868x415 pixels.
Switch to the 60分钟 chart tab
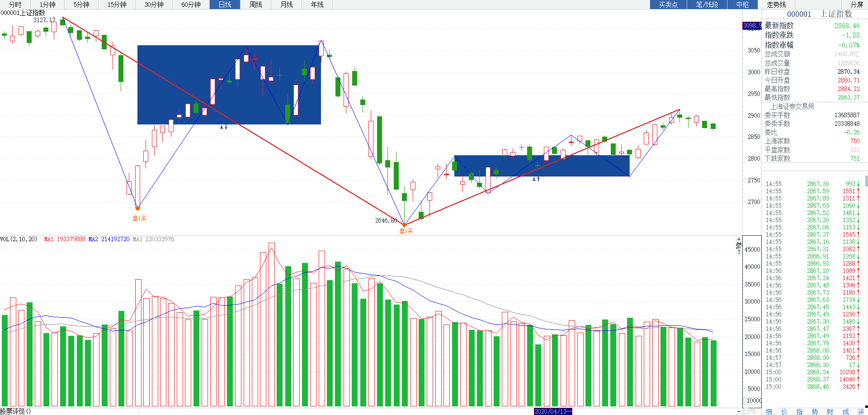tap(191, 5)
